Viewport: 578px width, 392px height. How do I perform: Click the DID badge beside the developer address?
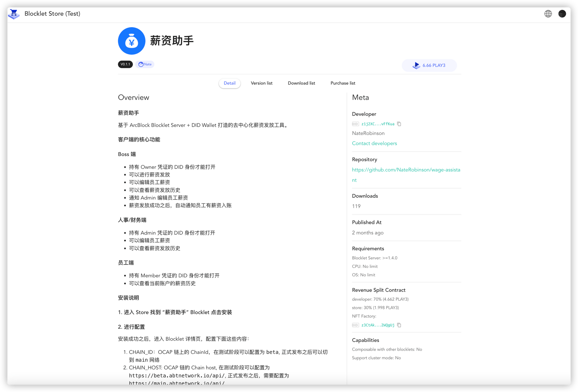pos(355,124)
